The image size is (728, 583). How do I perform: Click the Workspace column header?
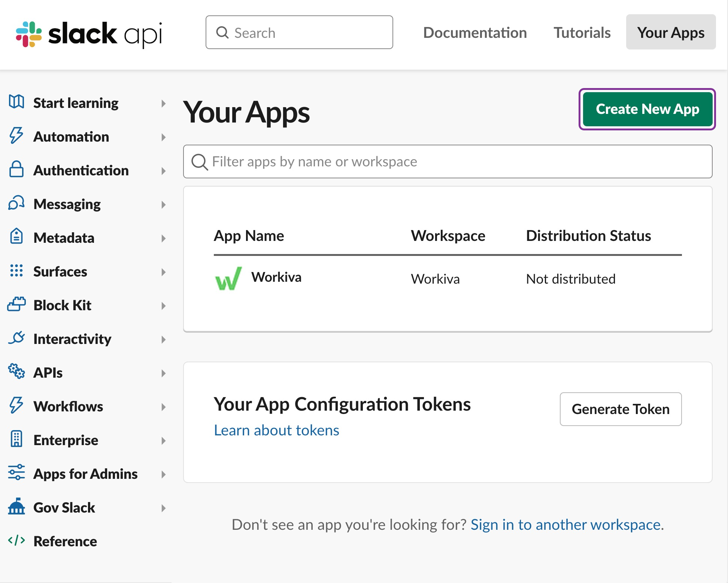pyautogui.click(x=448, y=236)
